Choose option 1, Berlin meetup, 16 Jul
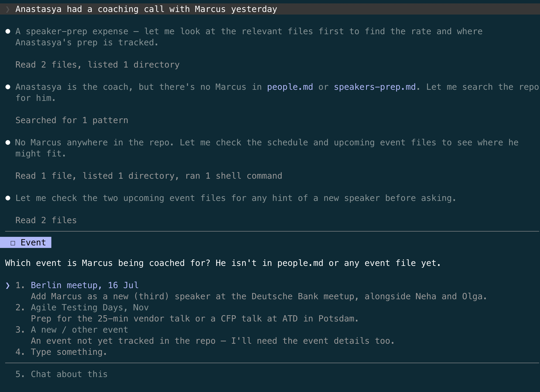This screenshot has width=540, height=392. click(85, 285)
